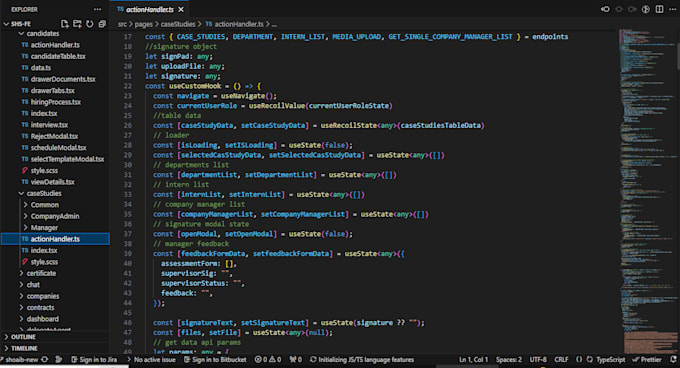
Task: Open interview.tsx file
Action: [x=49, y=125]
